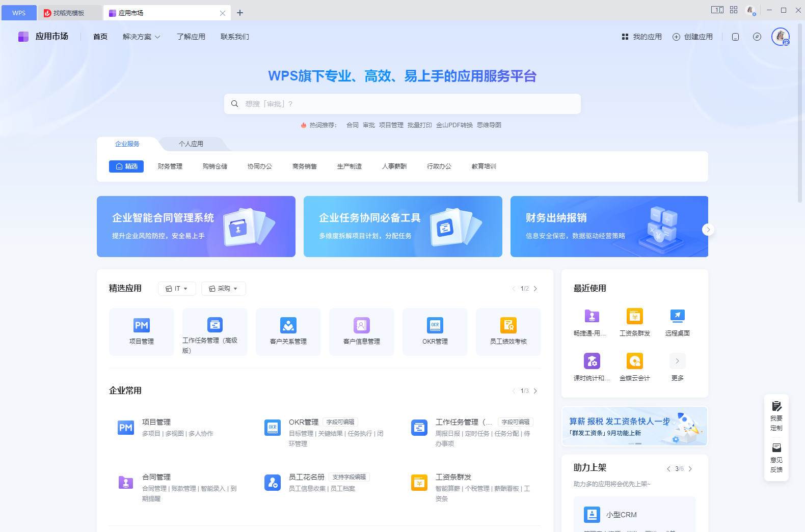Open 了解应用 nav link
This screenshot has width=805, height=532.
coord(191,37)
